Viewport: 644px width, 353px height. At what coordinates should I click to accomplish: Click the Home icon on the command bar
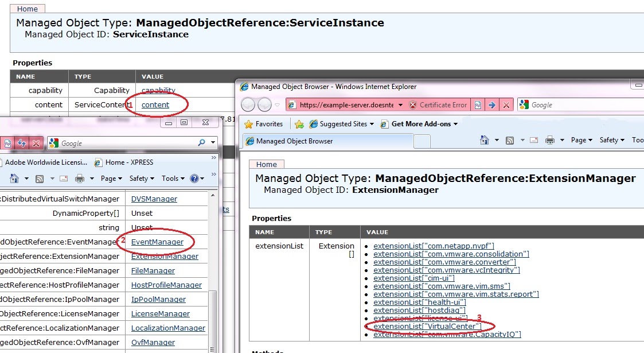tap(13, 179)
